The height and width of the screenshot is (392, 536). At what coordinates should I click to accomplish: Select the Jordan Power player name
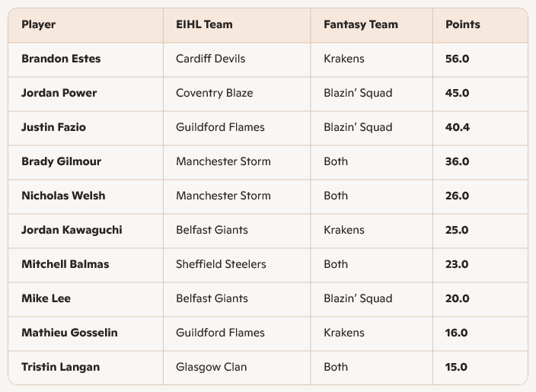59,93
